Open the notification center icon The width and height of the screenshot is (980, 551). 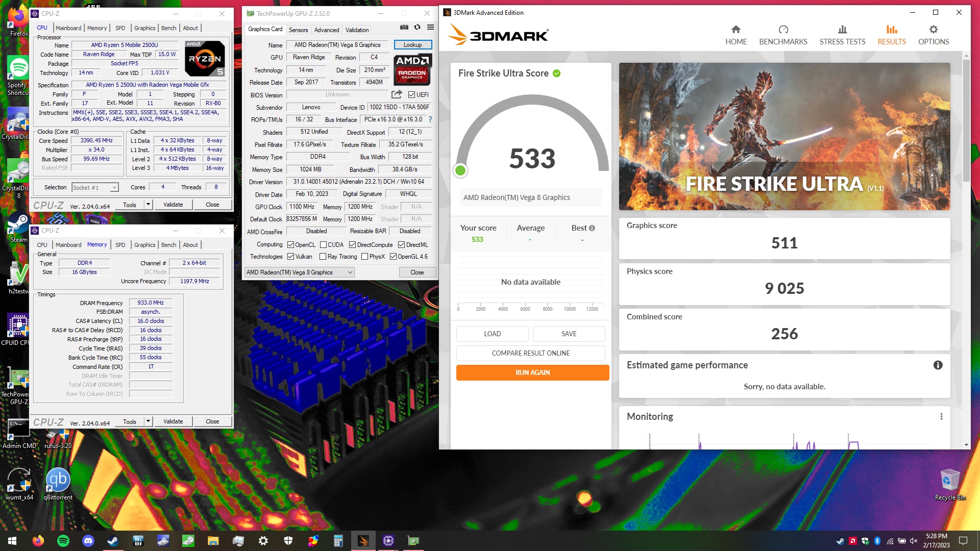[x=963, y=541]
